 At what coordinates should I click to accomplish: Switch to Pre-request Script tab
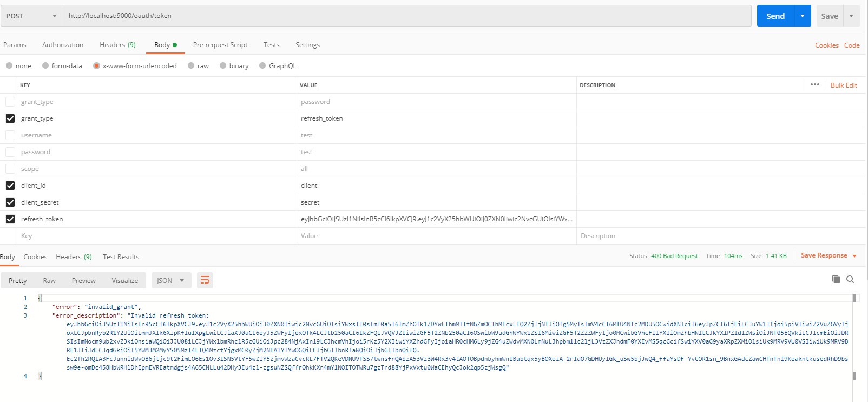coord(220,45)
